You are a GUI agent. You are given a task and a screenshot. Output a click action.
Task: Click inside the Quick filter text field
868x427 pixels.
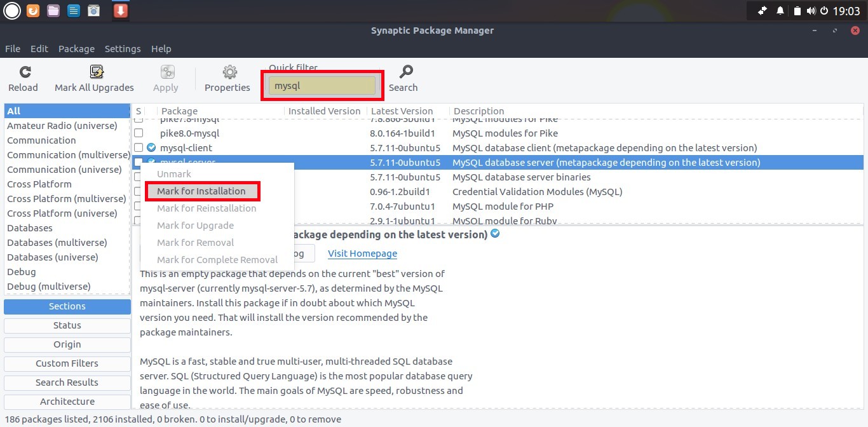pyautogui.click(x=322, y=85)
